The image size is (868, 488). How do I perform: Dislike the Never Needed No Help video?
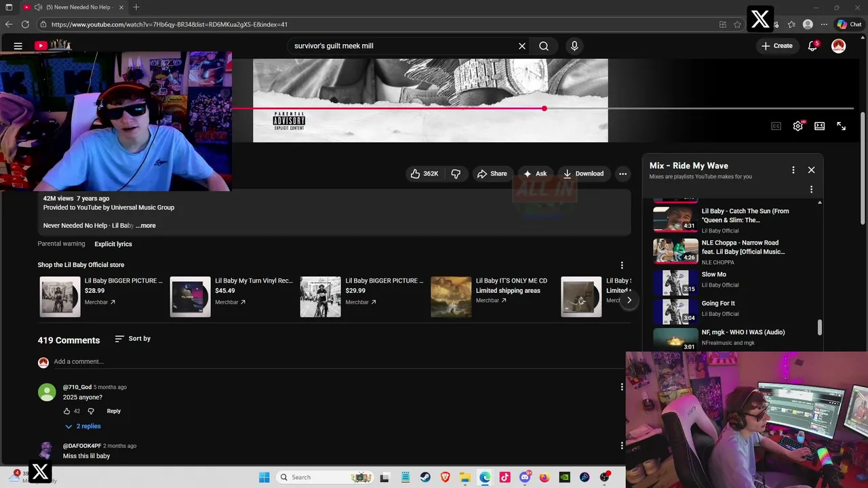click(456, 174)
